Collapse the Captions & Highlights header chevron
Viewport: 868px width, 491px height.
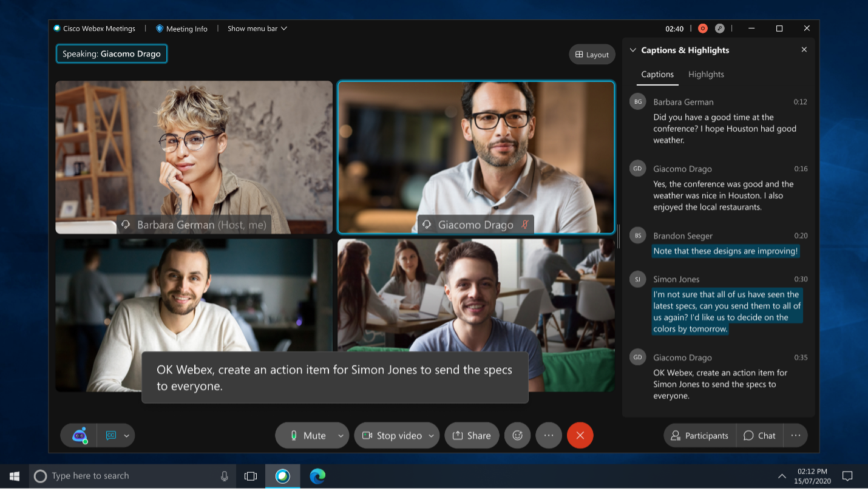coord(632,50)
